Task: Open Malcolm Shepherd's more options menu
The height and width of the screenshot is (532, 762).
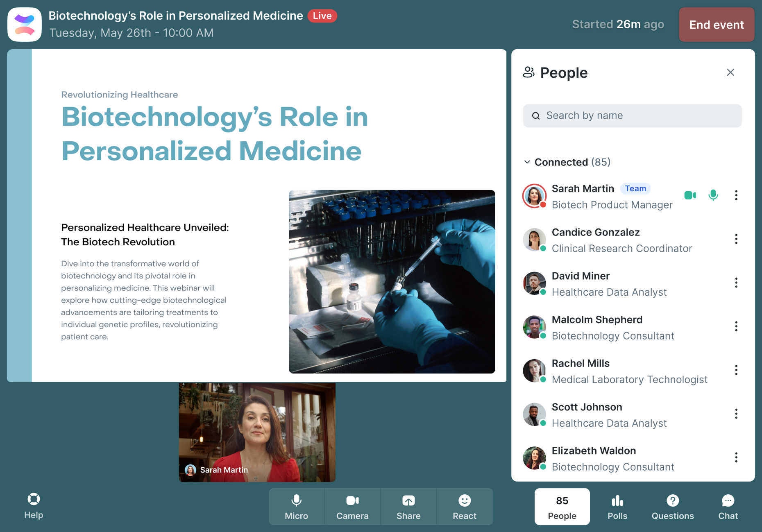Action: point(736,326)
